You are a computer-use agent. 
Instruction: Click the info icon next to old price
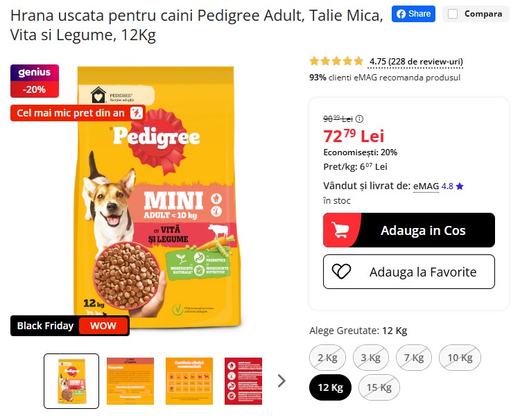click(x=359, y=119)
